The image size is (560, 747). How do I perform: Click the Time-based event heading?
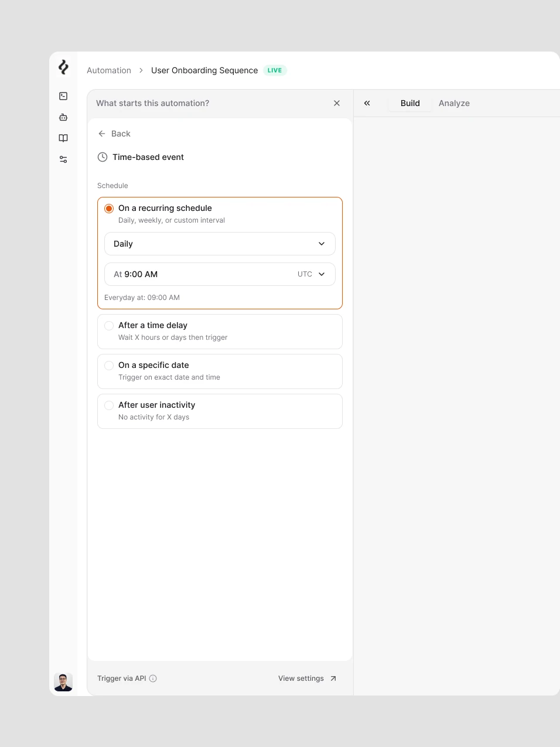(x=148, y=157)
